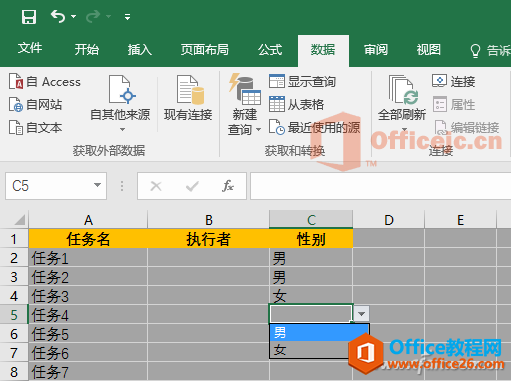Image resolution: width=511 pixels, height=381 pixels.
Task: Click the cell containing 任务3
Action: [x=88, y=296]
